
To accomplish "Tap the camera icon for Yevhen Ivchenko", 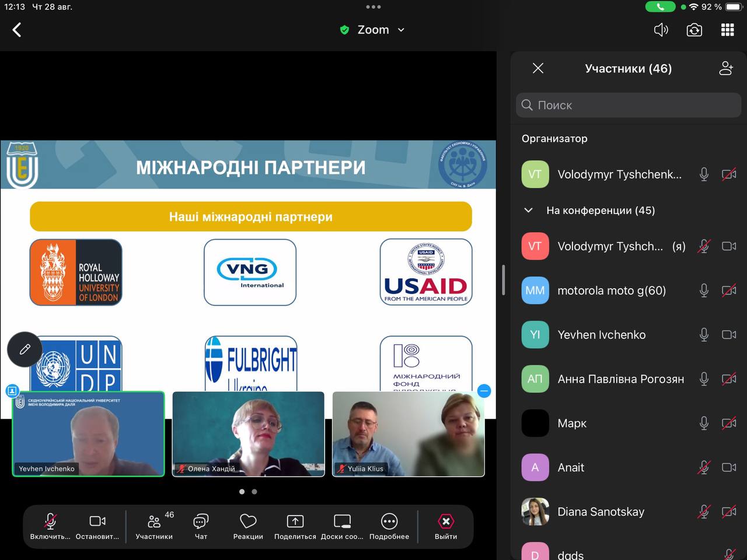I will coord(729,334).
